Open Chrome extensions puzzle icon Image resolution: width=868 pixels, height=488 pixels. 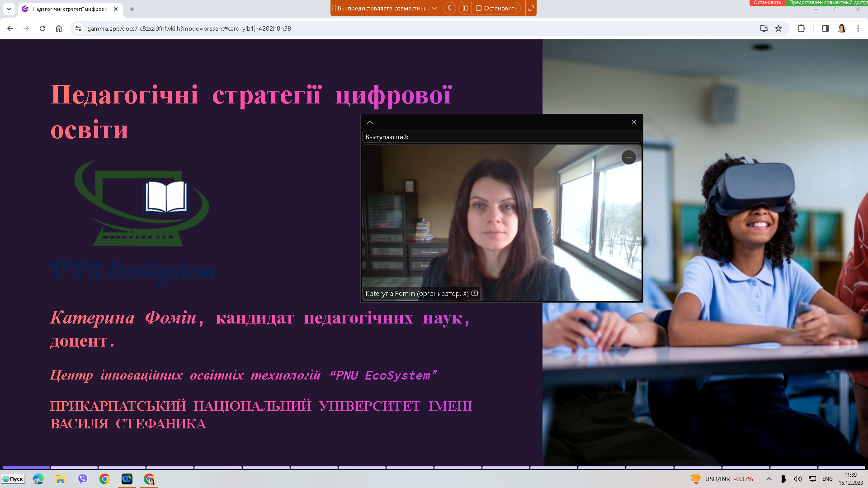click(x=801, y=28)
